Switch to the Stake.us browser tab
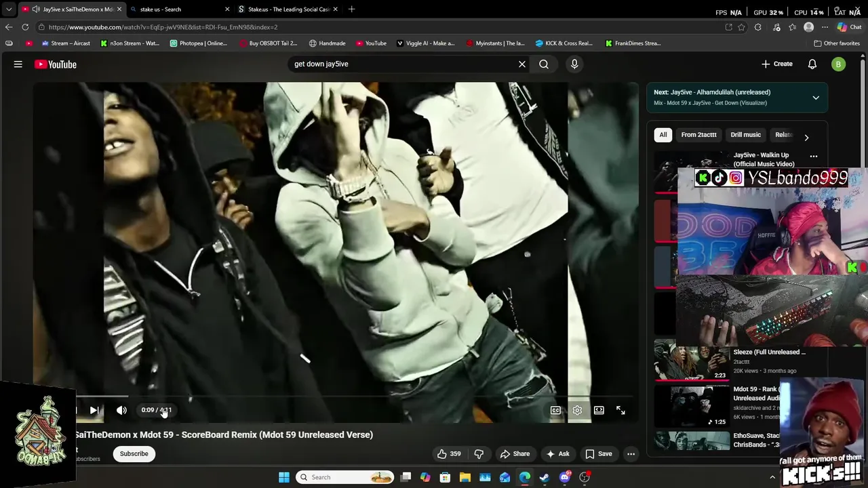Viewport: 868px width, 488px height. [287, 9]
